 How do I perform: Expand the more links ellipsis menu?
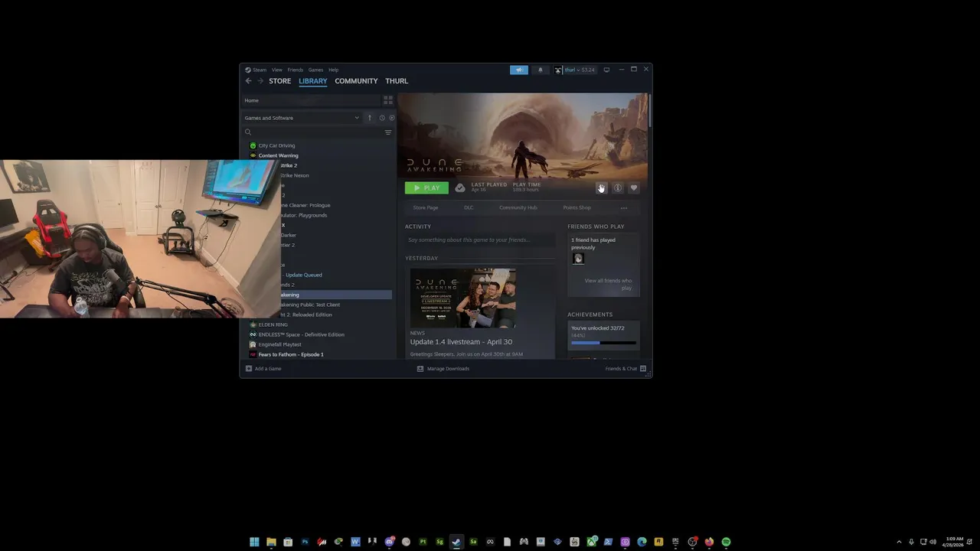(x=624, y=207)
